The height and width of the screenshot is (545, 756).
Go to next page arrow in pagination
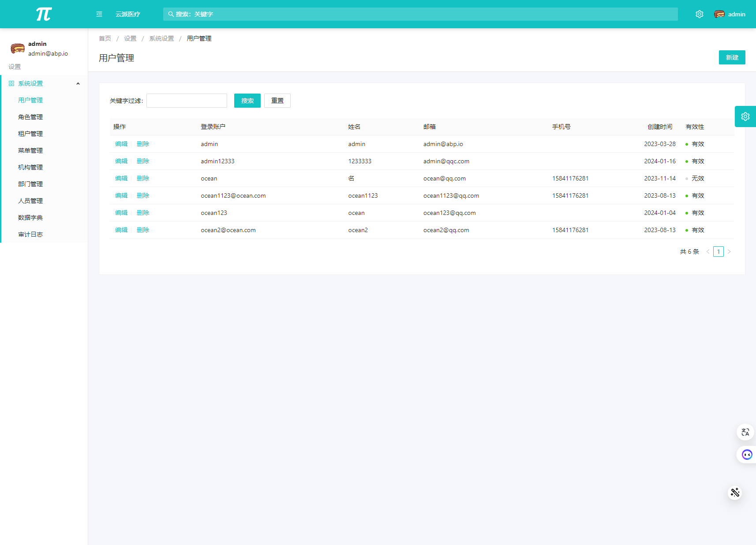pos(729,252)
